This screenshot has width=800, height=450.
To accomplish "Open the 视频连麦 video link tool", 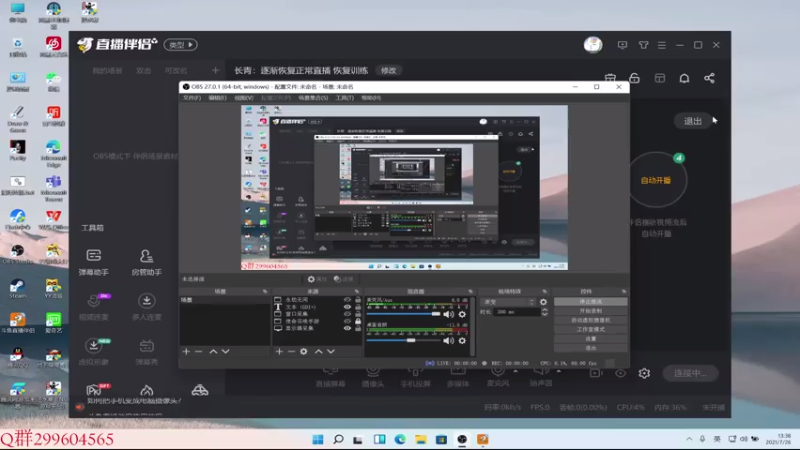I will pyautogui.click(x=93, y=307).
